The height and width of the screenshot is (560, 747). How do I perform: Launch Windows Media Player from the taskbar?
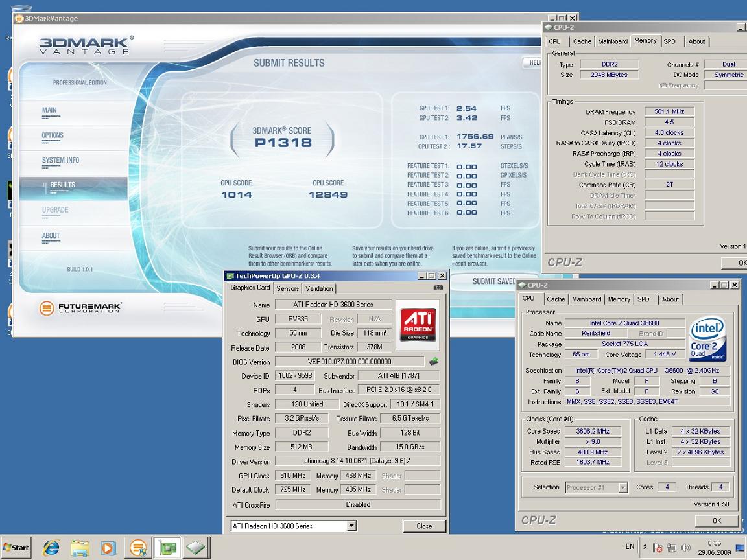tap(108, 548)
